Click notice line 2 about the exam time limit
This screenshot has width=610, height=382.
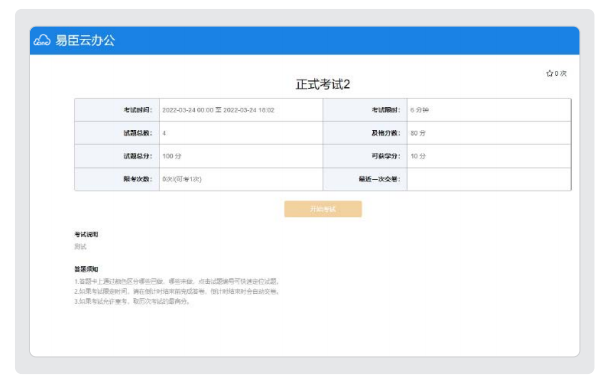coord(177,291)
